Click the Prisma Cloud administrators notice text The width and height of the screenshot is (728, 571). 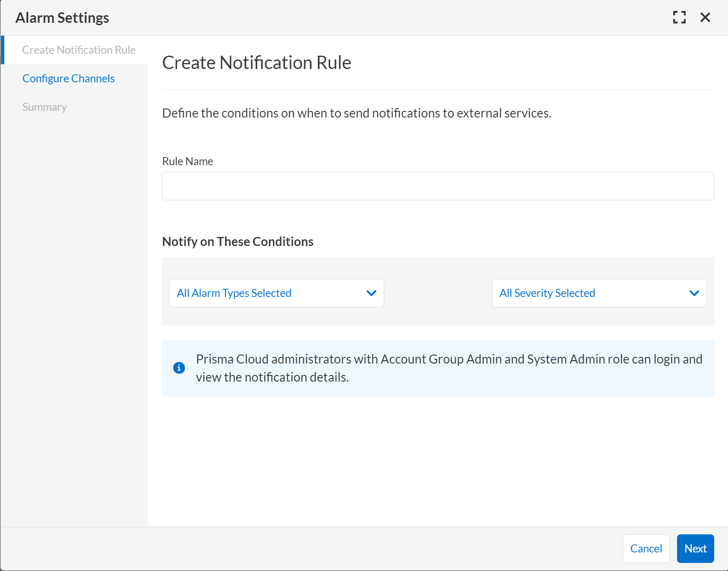click(x=449, y=368)
